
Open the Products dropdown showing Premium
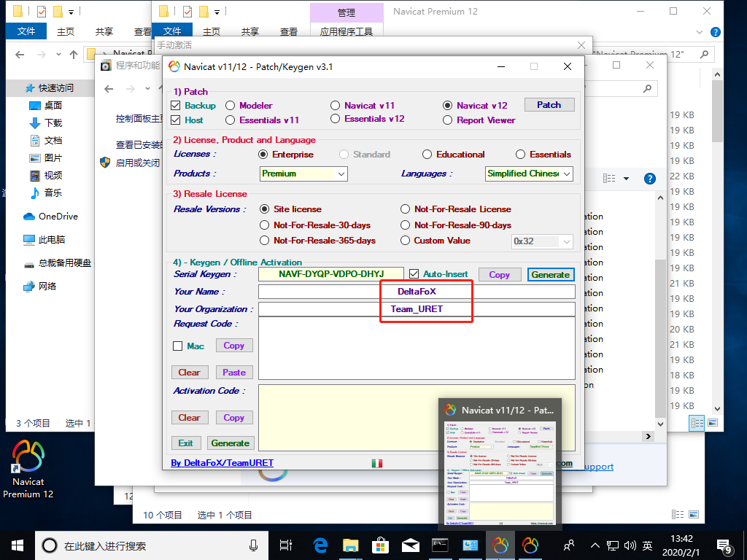tap(303, 174)
